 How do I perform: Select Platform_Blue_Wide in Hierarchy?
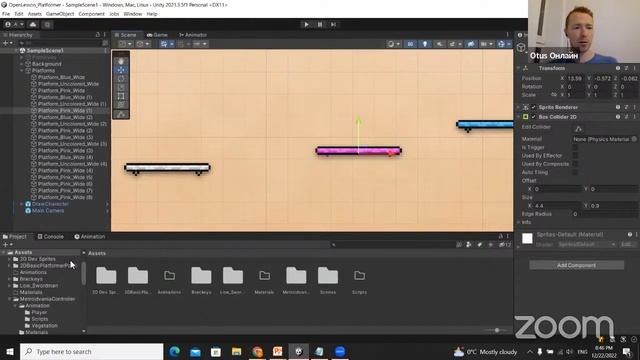(x=61, y=77)
